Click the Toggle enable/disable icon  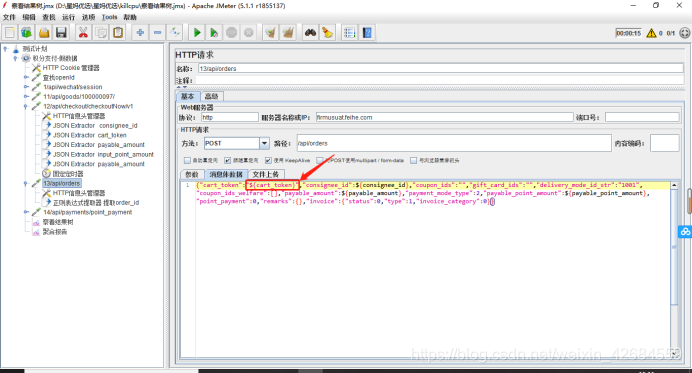[175, 33]
